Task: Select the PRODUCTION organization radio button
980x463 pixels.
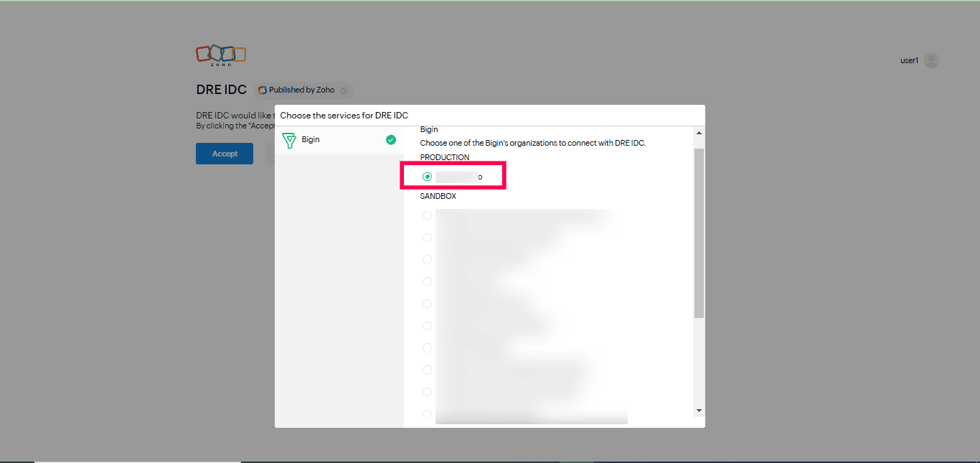Action: (x=428, y=177)
